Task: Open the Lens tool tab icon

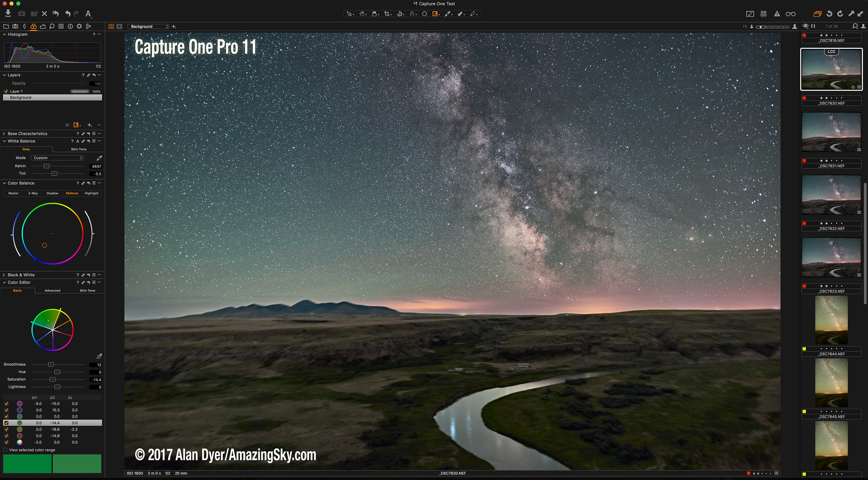Action: [24, 26]
